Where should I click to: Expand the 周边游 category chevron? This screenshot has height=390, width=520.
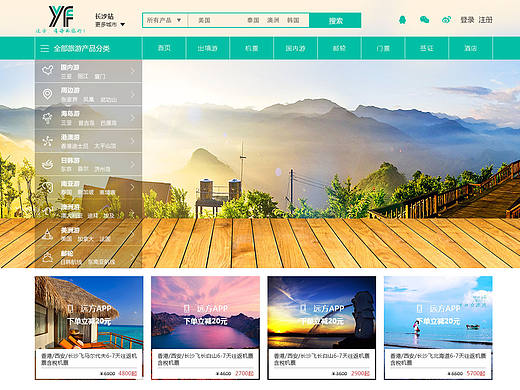(133, 94)
